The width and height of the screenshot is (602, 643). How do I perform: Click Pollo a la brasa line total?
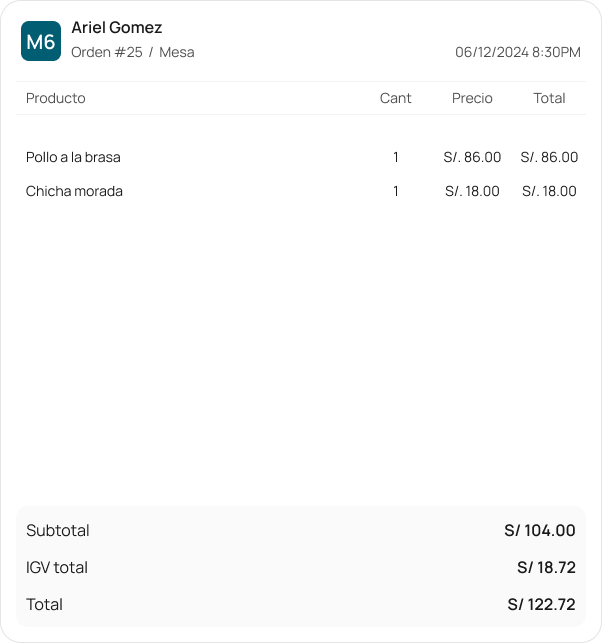point(549,157)
